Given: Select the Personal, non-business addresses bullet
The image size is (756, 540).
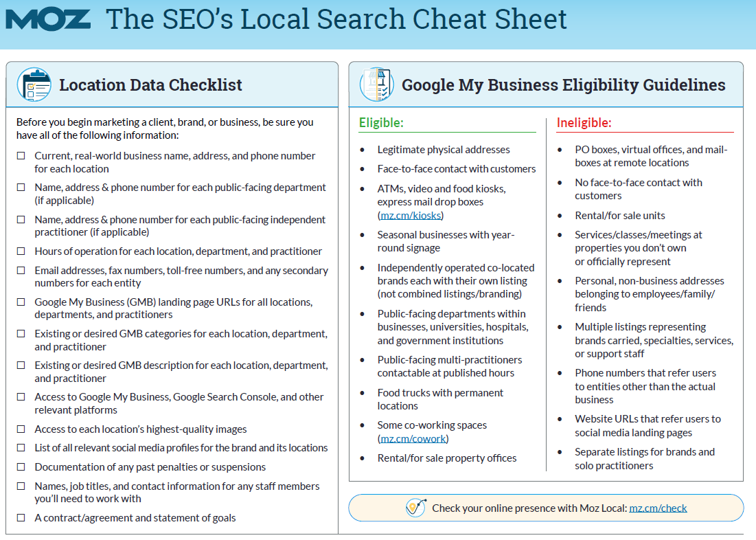Looking at the screenshot, I should [650, 294].
